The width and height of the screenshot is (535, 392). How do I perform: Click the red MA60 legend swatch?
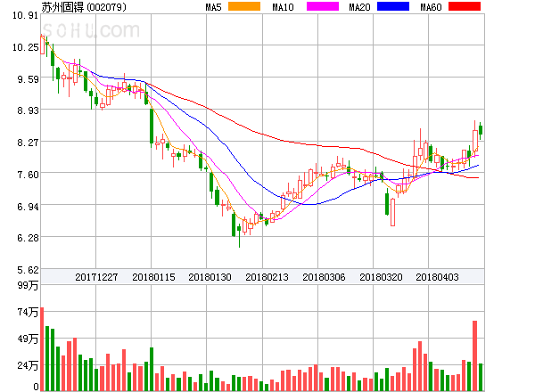click(x=465, y=6)
